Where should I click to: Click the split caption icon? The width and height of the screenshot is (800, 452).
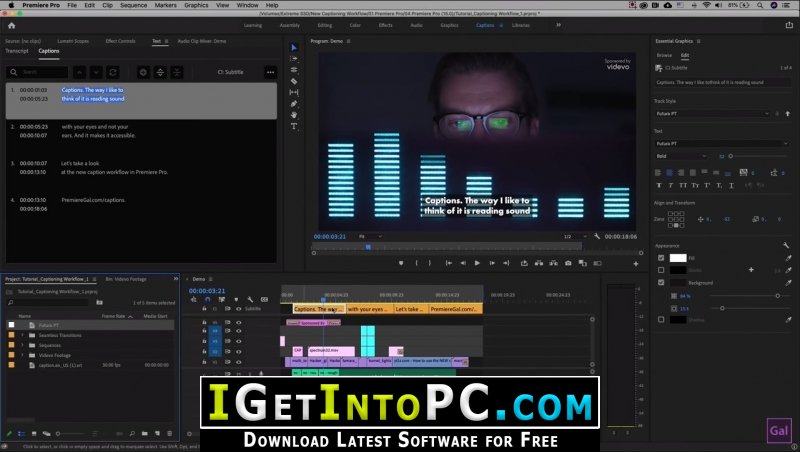pyautogui.click(x=177, y=72)
